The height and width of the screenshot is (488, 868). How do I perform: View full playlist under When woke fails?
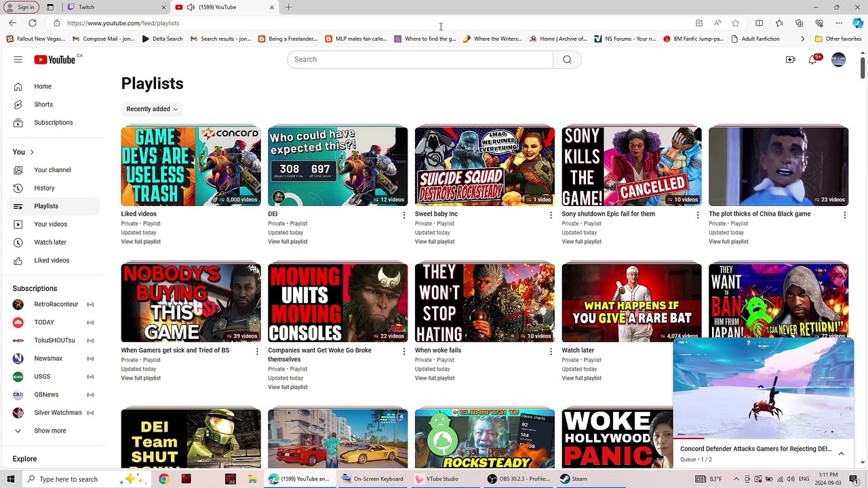pyautogui.click(x=435, y=378)
